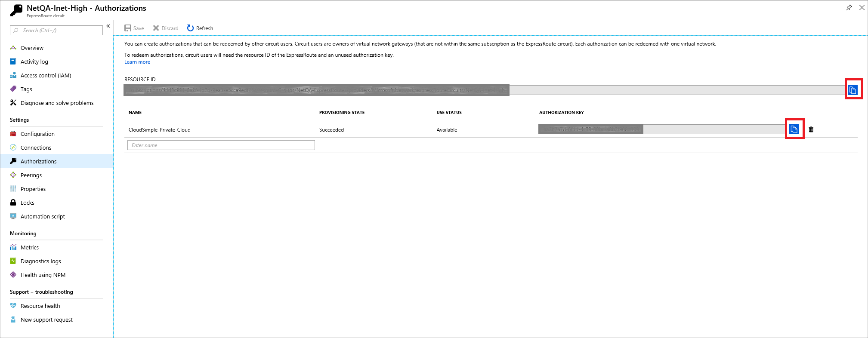
Task: Click the Peerings diamond icon
Action: coord(13,175)
